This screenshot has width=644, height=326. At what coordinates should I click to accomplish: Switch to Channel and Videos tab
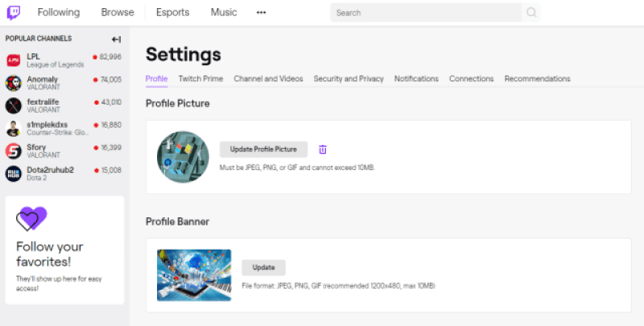(x=268, y=78)
